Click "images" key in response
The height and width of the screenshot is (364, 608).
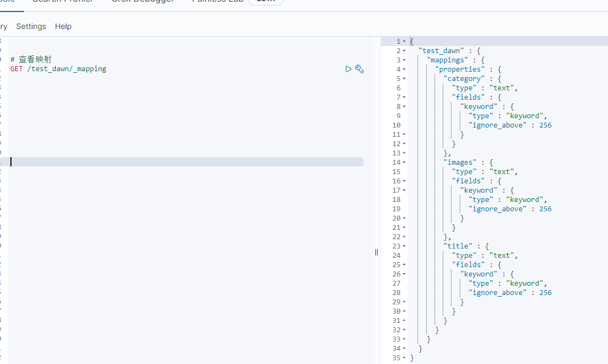[x=460, y=163]
